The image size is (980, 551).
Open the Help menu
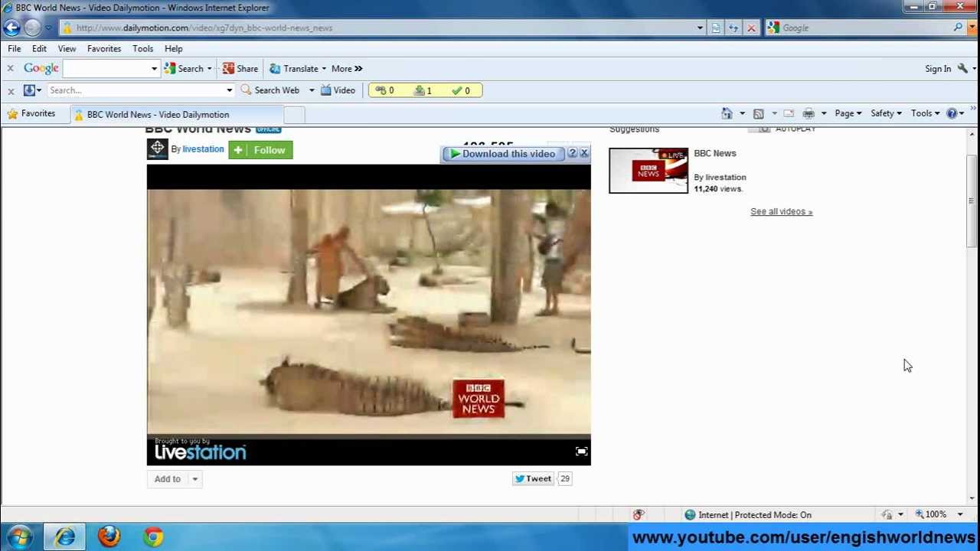coord(173,48)
